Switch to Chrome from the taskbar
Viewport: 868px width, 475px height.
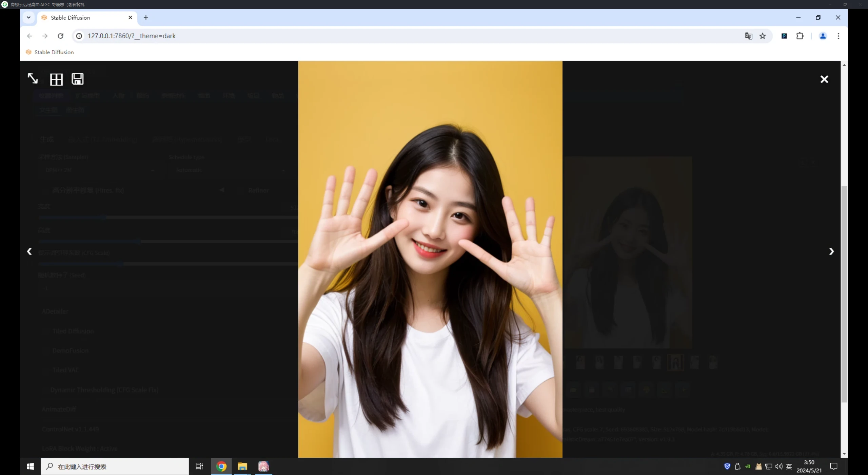point(221,467)
